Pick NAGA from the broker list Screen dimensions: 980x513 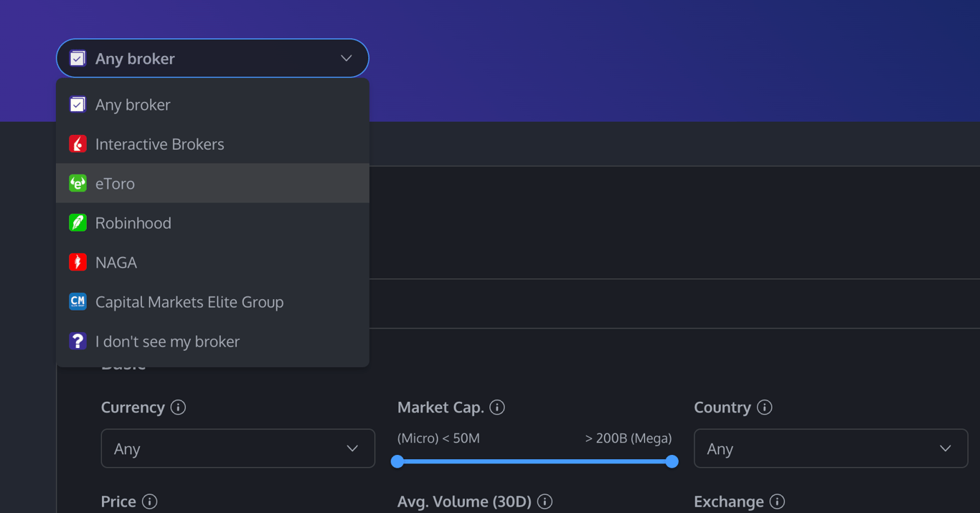(x=212, y=263)
